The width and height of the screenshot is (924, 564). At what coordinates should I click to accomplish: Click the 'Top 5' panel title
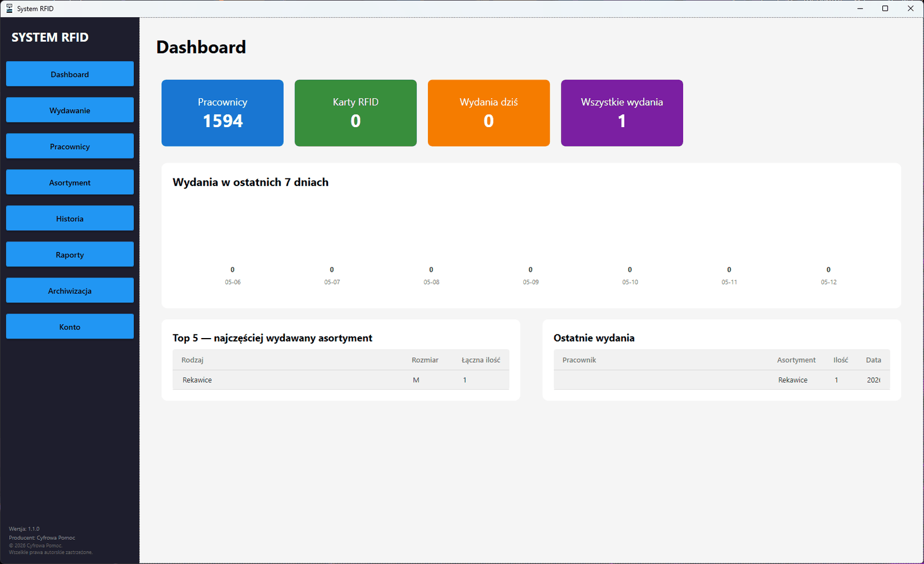(x=273, y=338)
